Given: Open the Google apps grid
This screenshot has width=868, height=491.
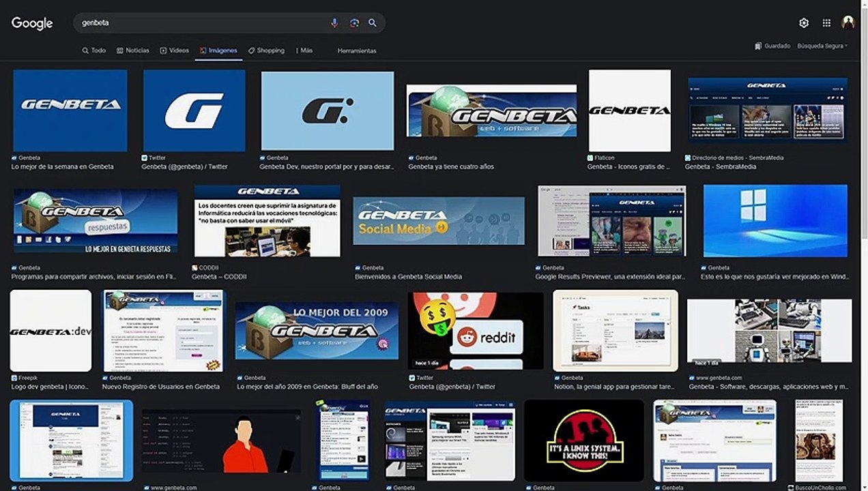Looking at the screenshot, I should coord(826,23).
